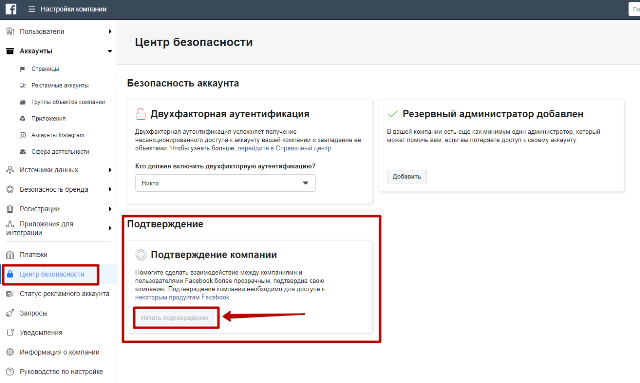Collapse the Аккаунты section arrow

(x=110, y=51)
